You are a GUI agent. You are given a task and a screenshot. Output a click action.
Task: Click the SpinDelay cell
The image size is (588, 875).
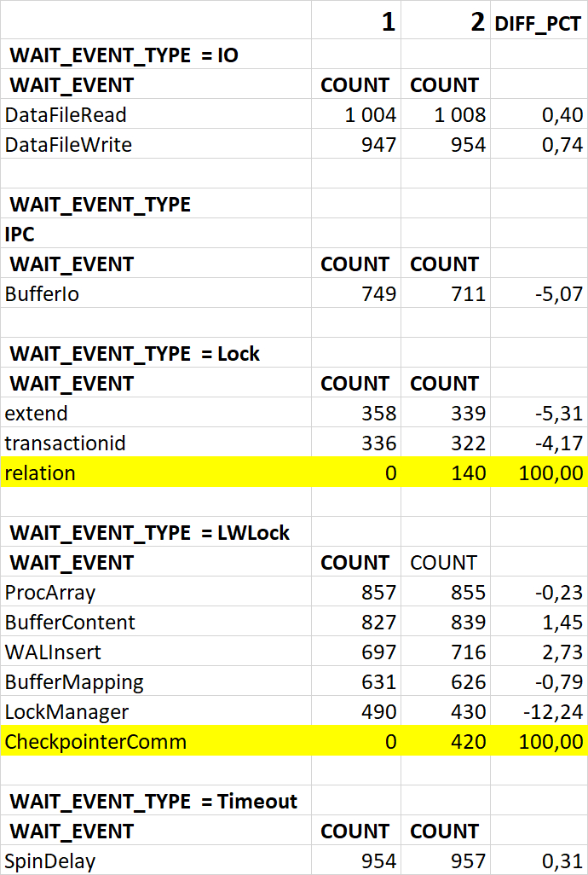tap(49, 861)
